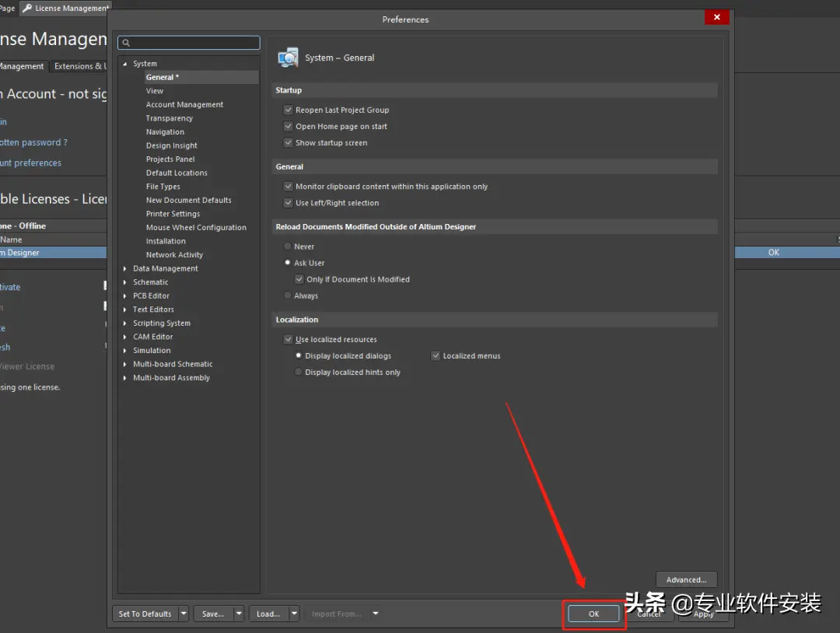Toggle Use localized resources checkbox
840x633 pixels.
coord(289,339)
